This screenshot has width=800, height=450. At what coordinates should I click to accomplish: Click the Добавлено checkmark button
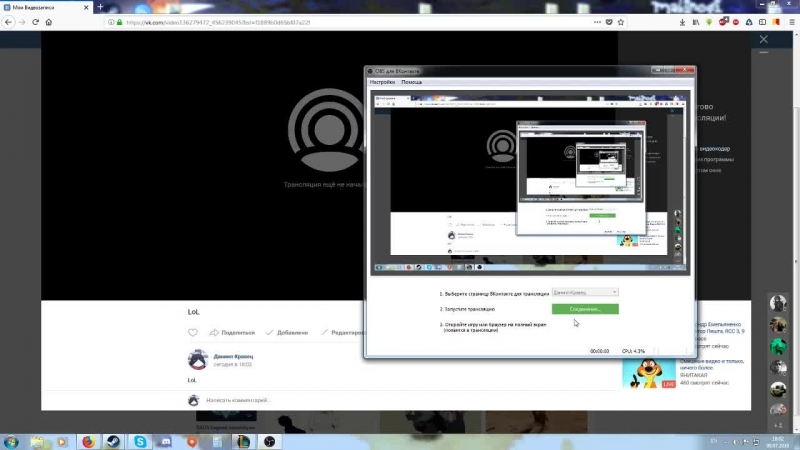click(288, 332)
